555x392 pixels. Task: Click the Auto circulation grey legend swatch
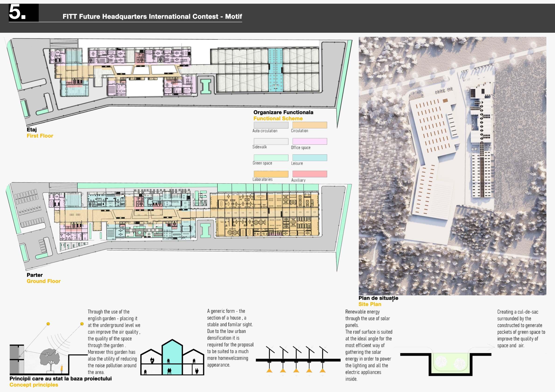click(x=271, y=125)
